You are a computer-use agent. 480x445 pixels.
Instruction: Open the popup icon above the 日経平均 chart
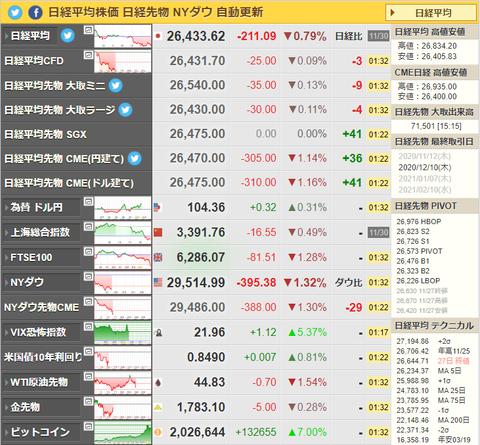88,30
